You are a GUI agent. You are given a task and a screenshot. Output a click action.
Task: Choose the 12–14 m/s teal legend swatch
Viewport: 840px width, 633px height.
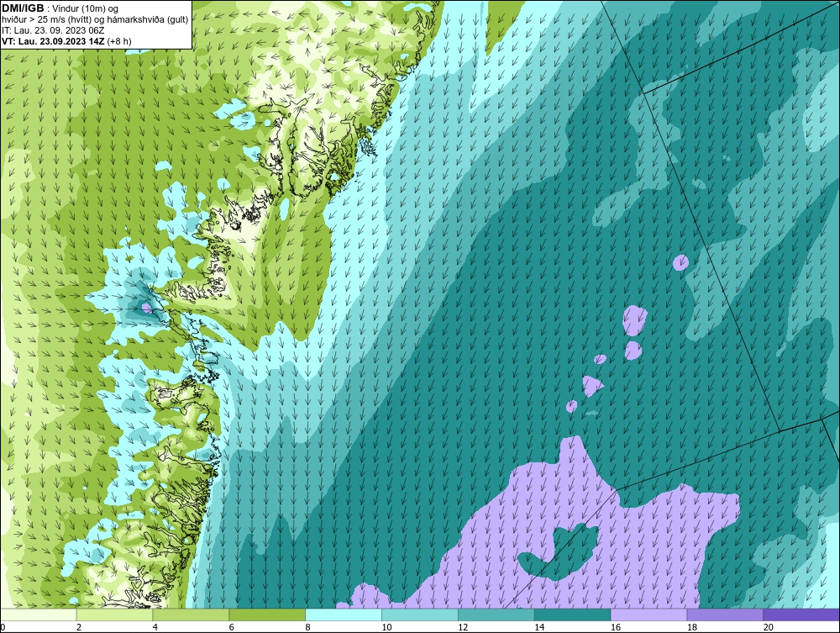click(x=496, y=615)
